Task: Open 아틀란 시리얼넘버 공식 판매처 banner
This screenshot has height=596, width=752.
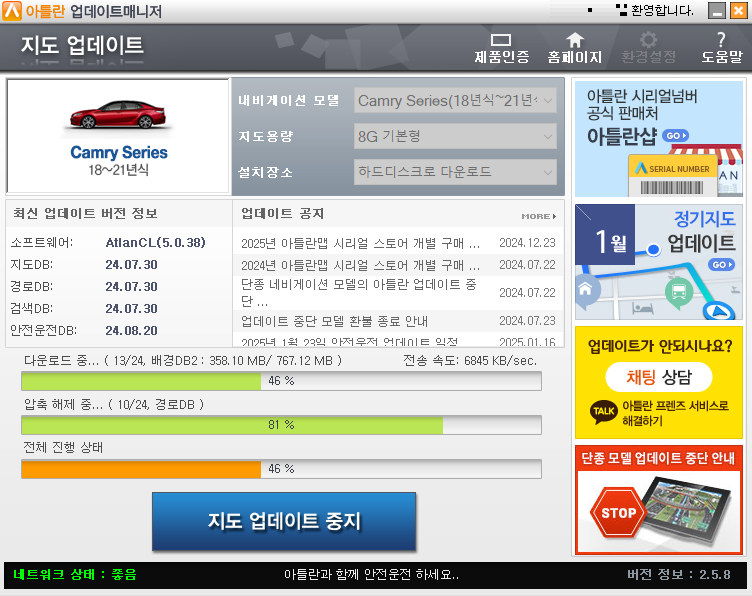Action: (x=658, y=139)
